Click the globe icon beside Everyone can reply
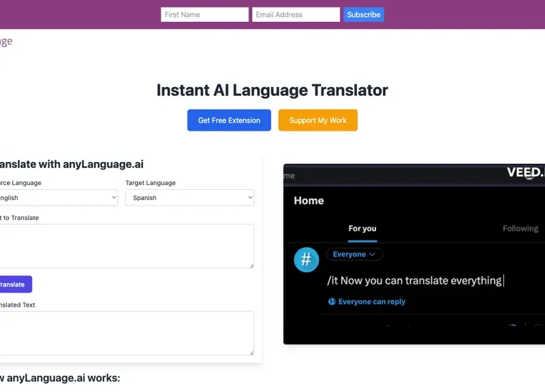545x392 pixels. pos(332,301)
